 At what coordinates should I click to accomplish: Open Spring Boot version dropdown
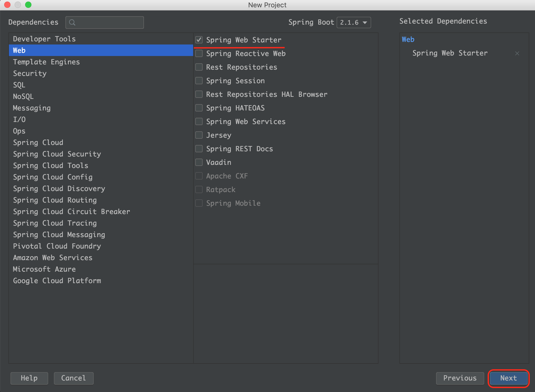click(353, 22)
